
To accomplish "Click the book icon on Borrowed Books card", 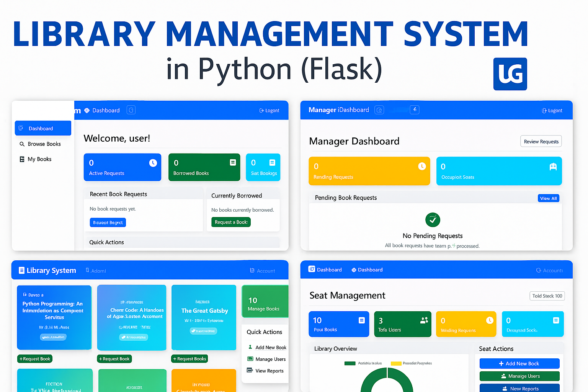I will pyautogui.click(x=233, y=163).
